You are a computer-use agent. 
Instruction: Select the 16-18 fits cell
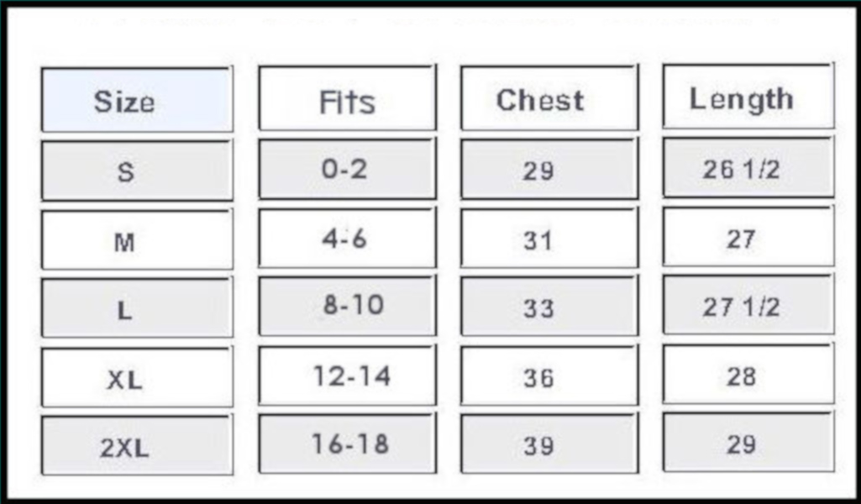tap(348, 444)
